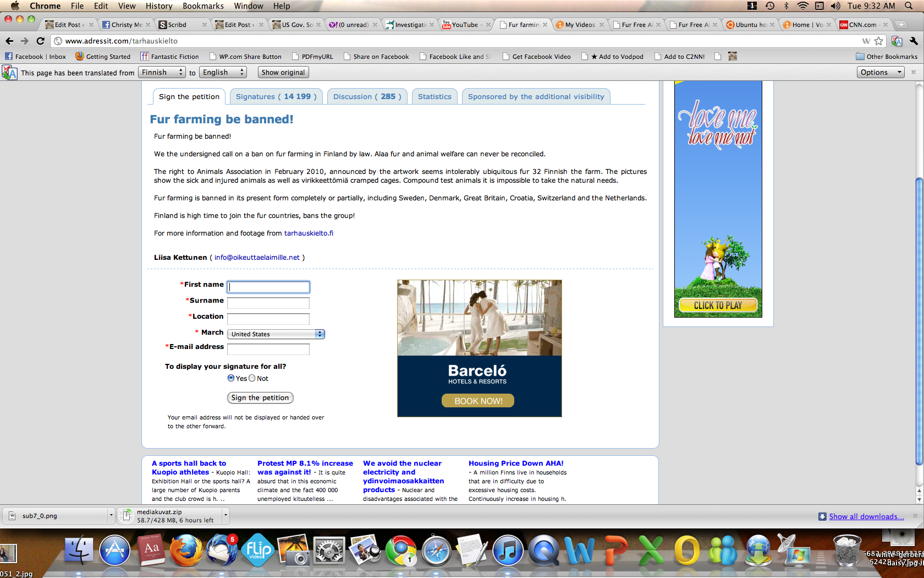The image size is (924, 578).
Task: Expand the translation Options dropdown
Action: pyautogui.click(x=880, y=72)
